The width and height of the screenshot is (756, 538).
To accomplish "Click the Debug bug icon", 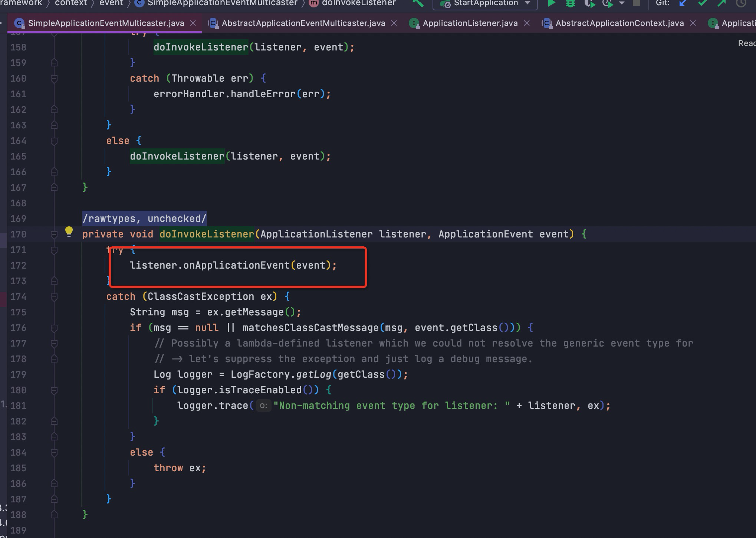I will pyautogui.click(x=570, y=3).
